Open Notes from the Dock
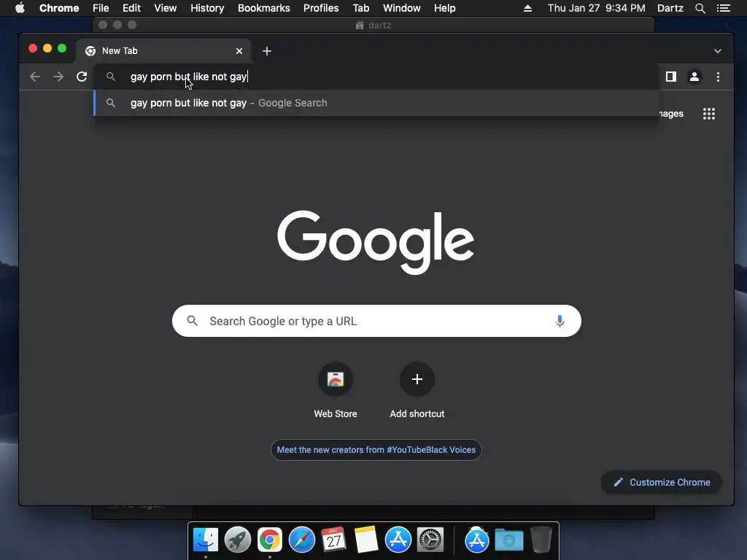Viewport: 747px width, 560px height. (366, 540)
